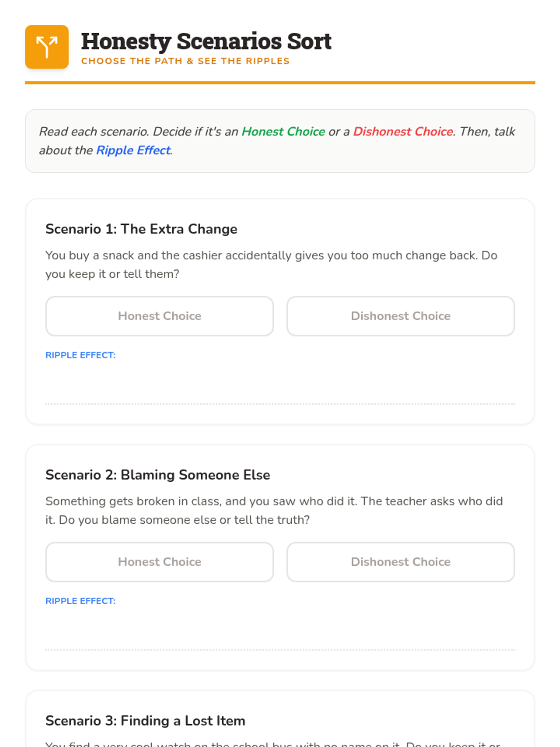
Task: Click the "Ripple Effect:" label under Scenario 1
Action: 80,355
